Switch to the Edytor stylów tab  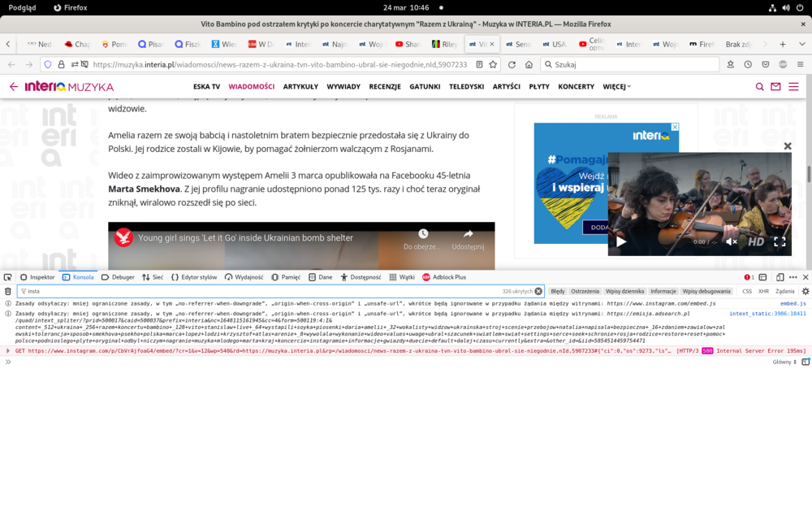click(x=194, y=277)
